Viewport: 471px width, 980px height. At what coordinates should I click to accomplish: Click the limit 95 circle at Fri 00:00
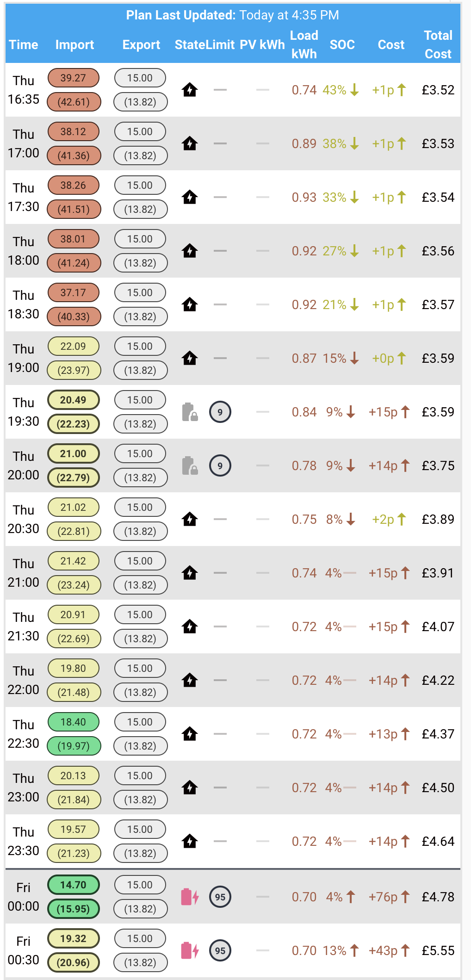pos(220,897)
